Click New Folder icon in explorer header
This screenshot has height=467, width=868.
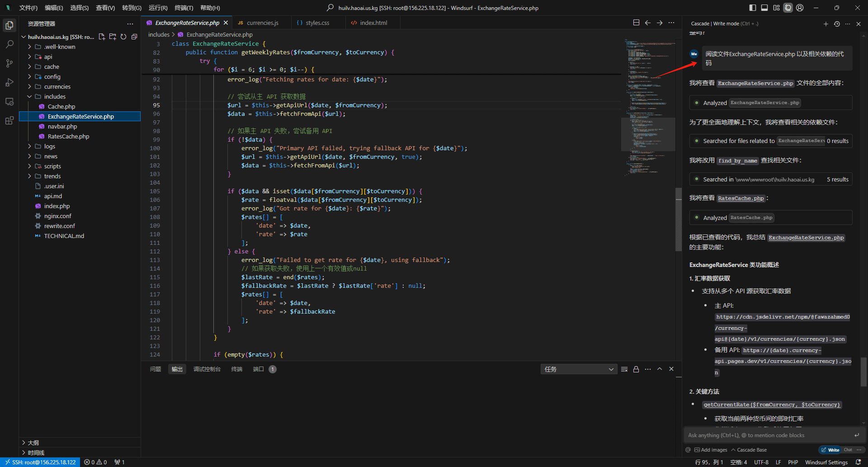(x=113, y=37)
